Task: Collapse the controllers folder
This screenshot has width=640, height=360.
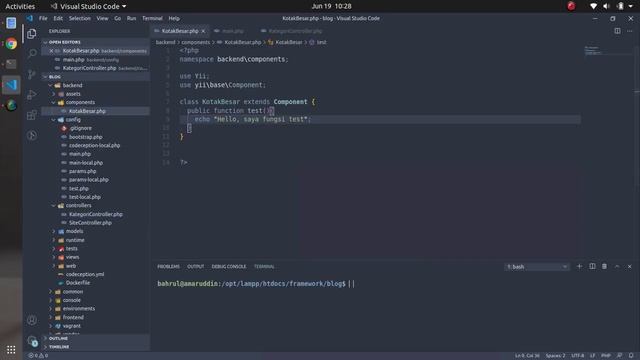Action: tap(78, 205)
